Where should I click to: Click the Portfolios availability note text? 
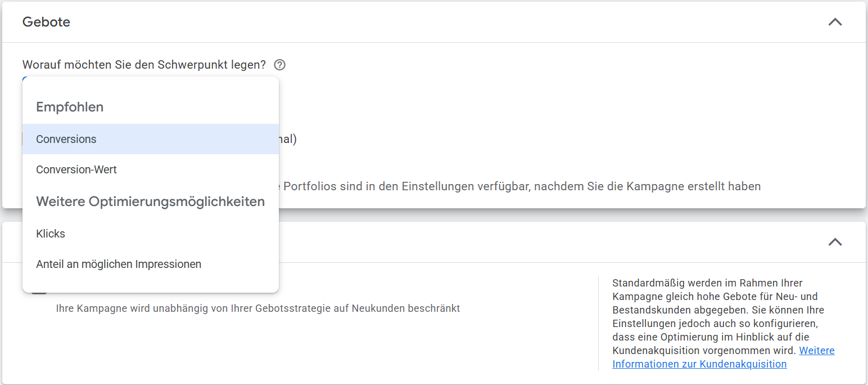click(x=521, y=186)
